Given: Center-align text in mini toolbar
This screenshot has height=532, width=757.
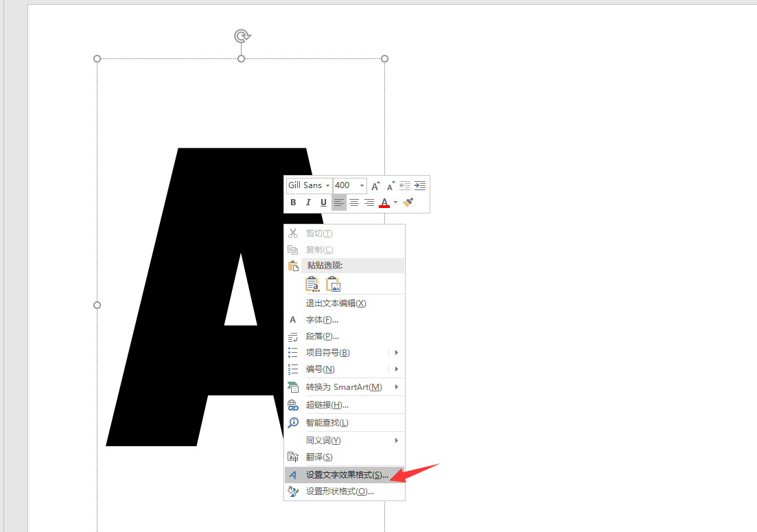Looking at the screenshot, I should (x=354, y=203).
